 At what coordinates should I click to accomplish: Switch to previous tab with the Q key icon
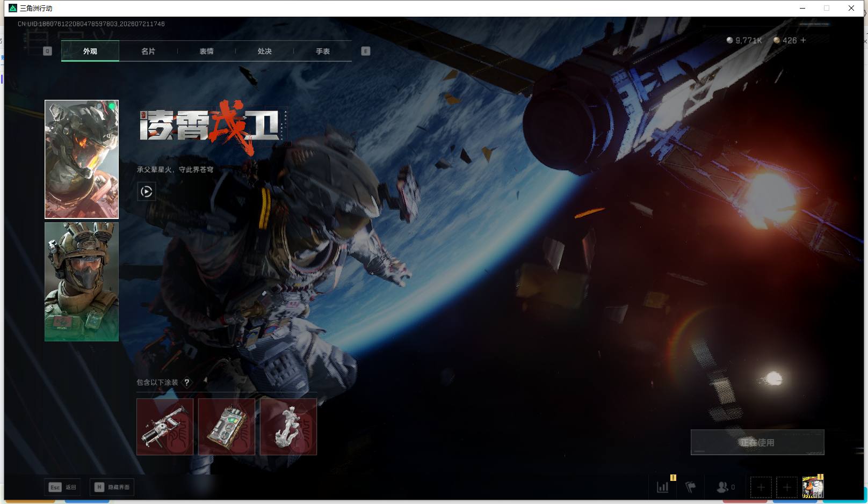tap(47, 51)
